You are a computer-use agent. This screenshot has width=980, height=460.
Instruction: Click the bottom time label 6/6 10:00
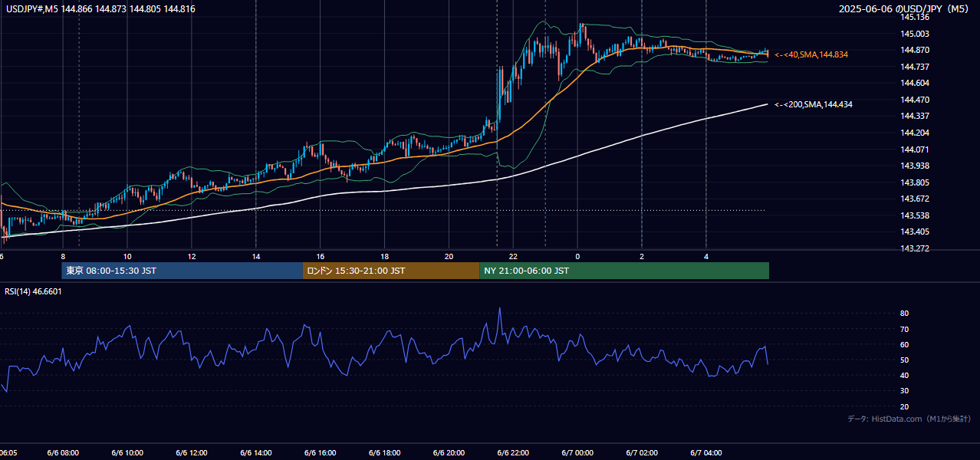(x=128, y=453)
